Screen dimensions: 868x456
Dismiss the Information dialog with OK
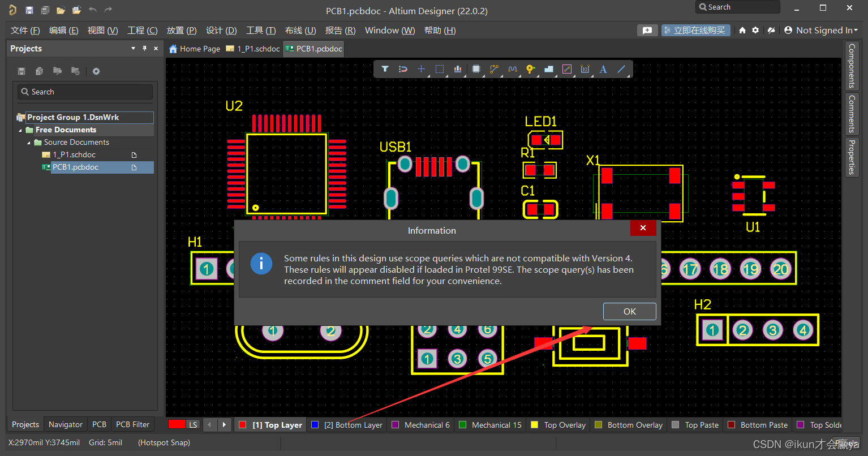(x=629, y=311)
